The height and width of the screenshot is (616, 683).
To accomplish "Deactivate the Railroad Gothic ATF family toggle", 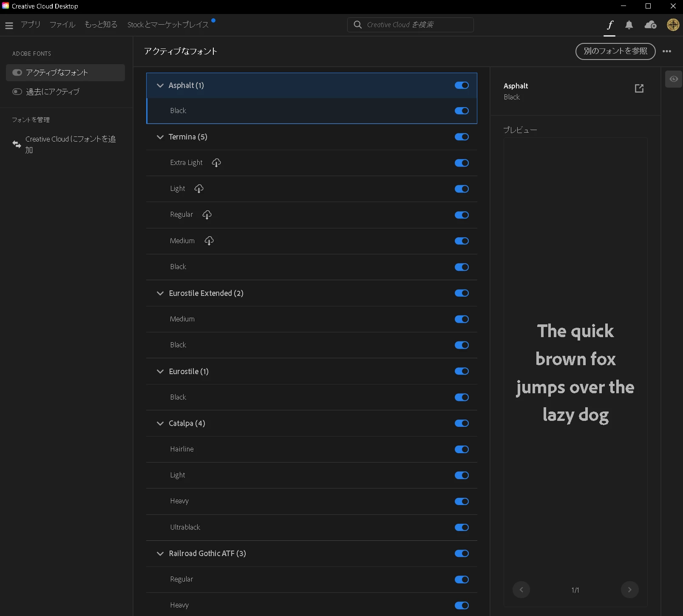I will tap(462, 554).
